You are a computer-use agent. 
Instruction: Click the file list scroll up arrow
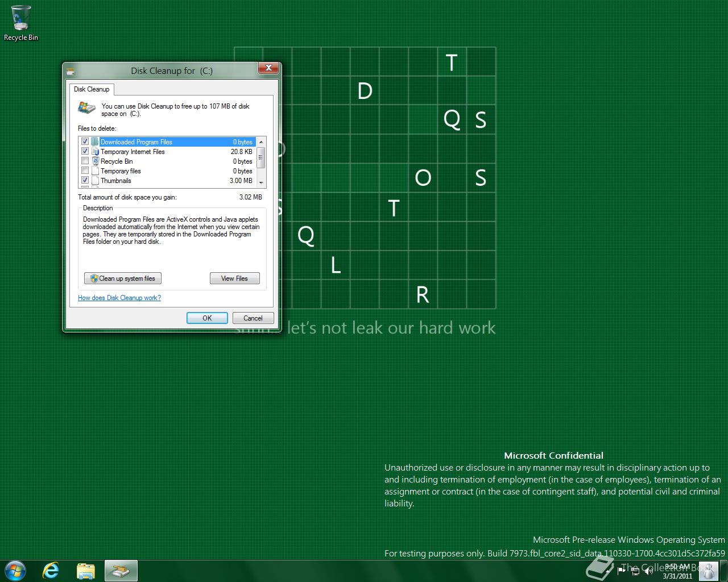click(x=261, y=142)
